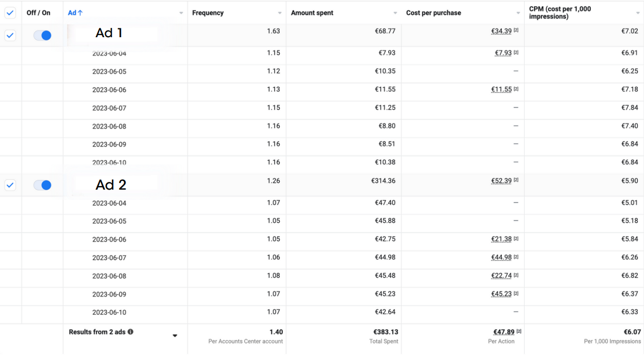Click the Off / On column header

click(x=38, y=13)
